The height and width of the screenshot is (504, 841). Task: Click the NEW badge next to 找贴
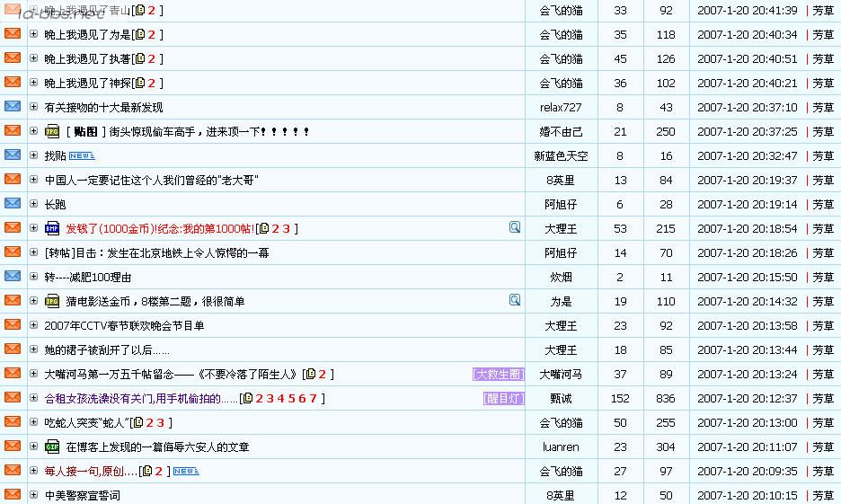82,155
